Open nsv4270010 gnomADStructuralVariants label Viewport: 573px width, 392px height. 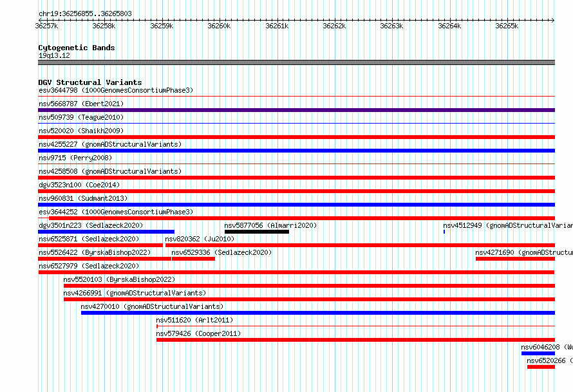click(x=152, y=306)
